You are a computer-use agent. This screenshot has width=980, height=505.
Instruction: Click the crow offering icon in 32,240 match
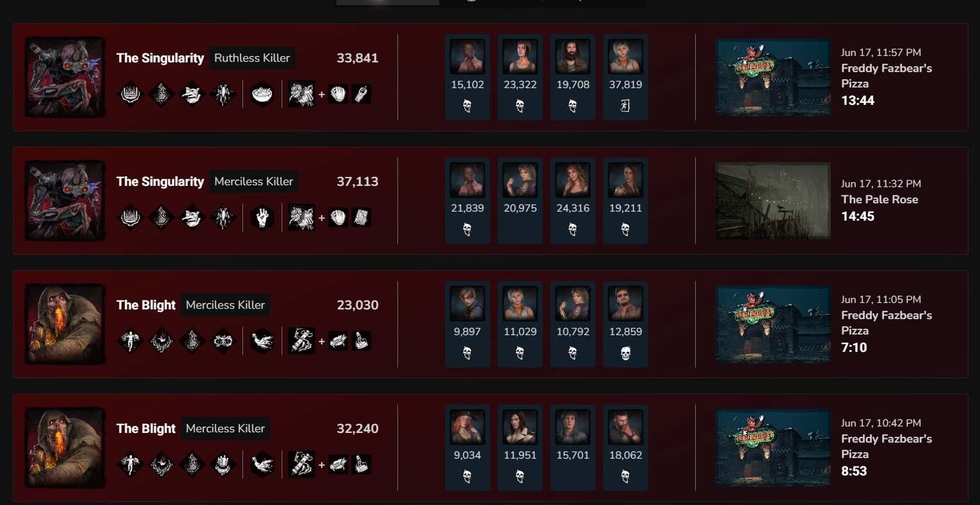(x=262, y=465)
